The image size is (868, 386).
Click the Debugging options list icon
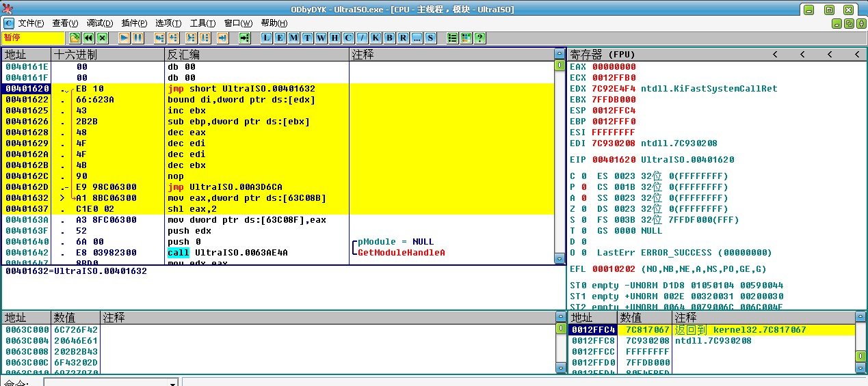[452, 38]
